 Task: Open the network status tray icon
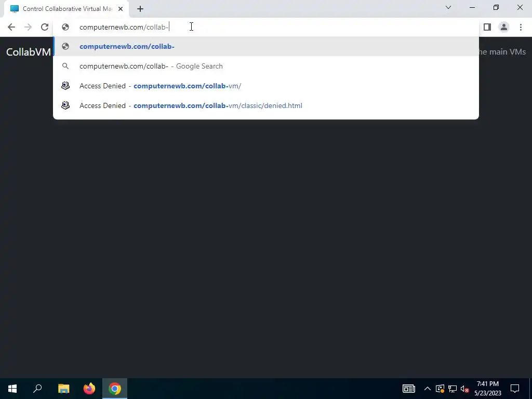453,389
